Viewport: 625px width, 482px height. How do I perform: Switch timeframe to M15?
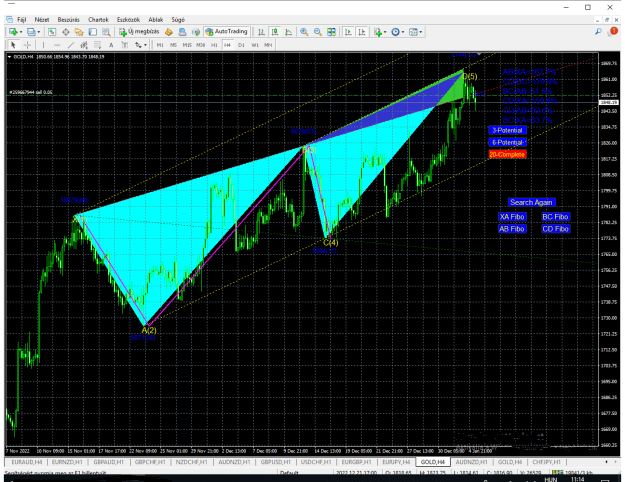(x=187, y=45)
